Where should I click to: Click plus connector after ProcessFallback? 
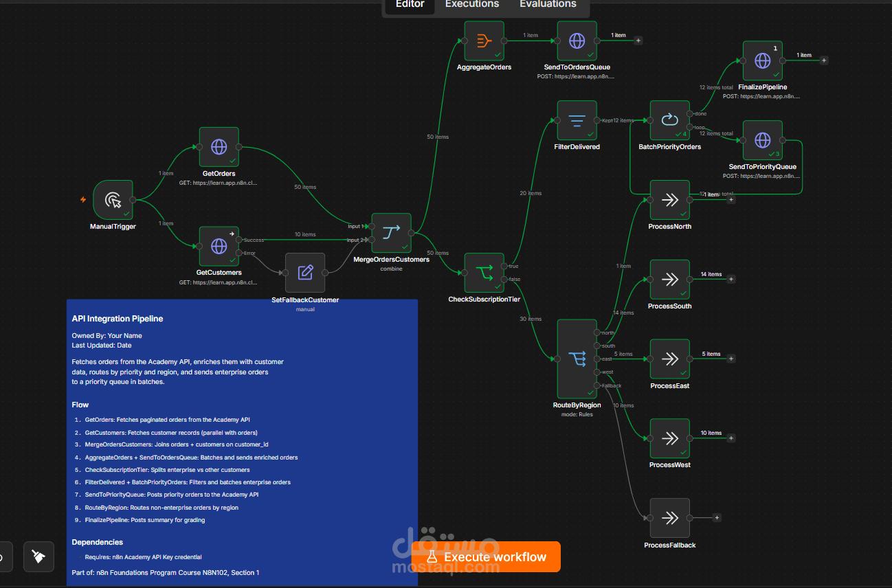[x=717, y=518]
